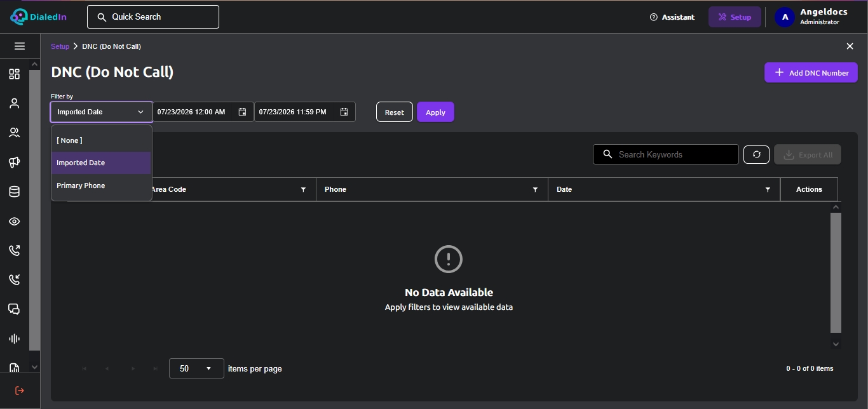
Task: Go to first page pager arrow
Action: click(85, 368)
